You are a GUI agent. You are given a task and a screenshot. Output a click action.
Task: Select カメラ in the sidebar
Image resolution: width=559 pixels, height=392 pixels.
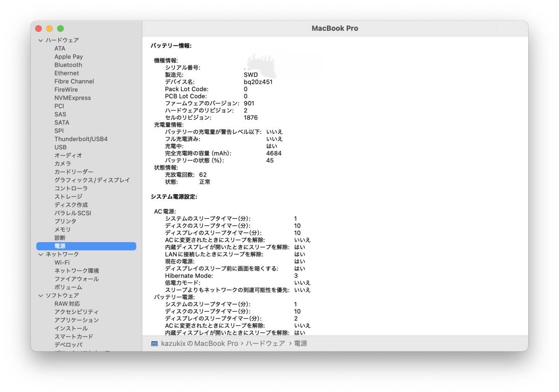[x=62, y=164]
